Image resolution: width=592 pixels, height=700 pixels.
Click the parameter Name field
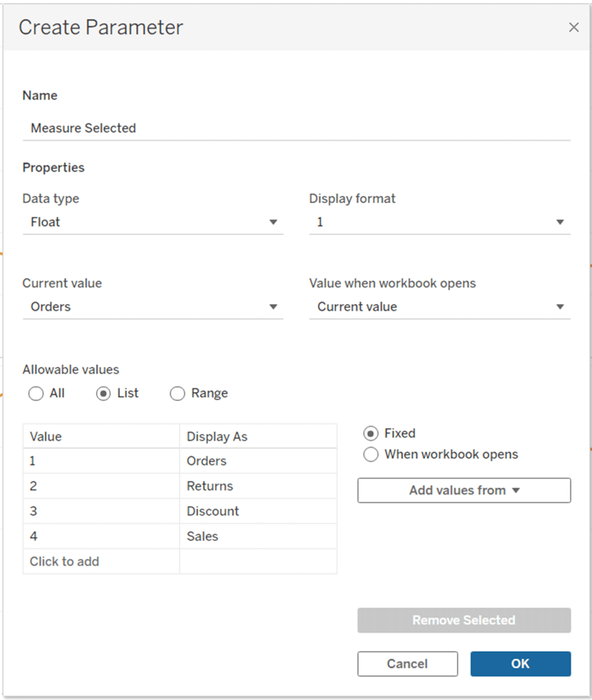(182, 128)
